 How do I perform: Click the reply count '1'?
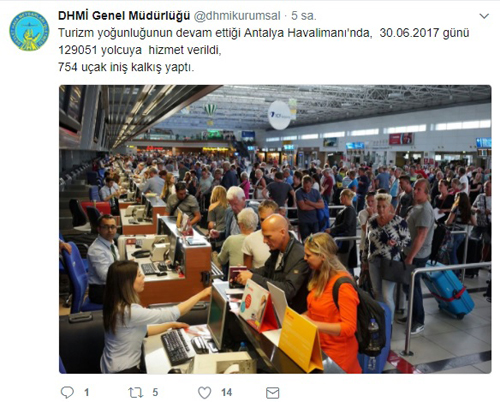87,392
